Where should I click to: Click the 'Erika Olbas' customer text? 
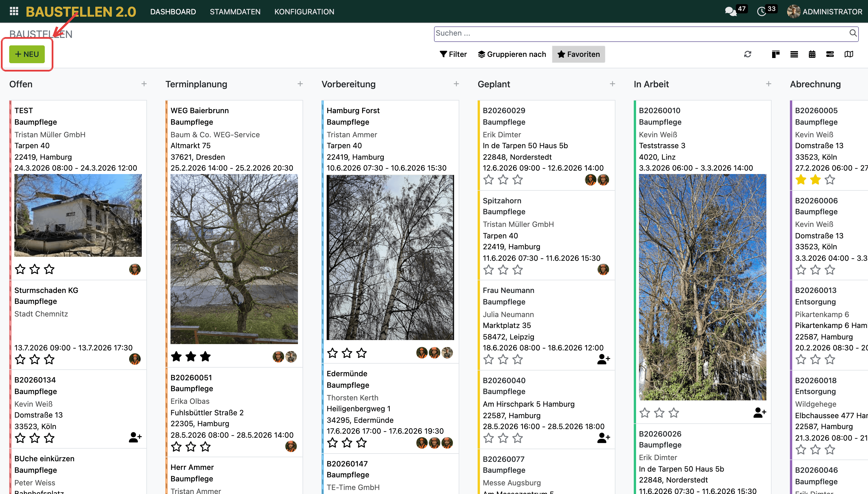pyautogui.click(x=190, y=401)
